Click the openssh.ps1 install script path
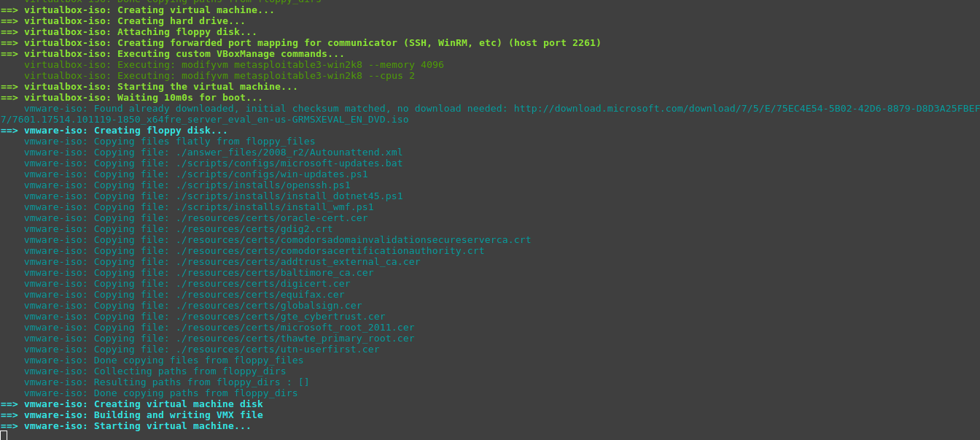Screen dimensions: 980x440 point(262,185)
